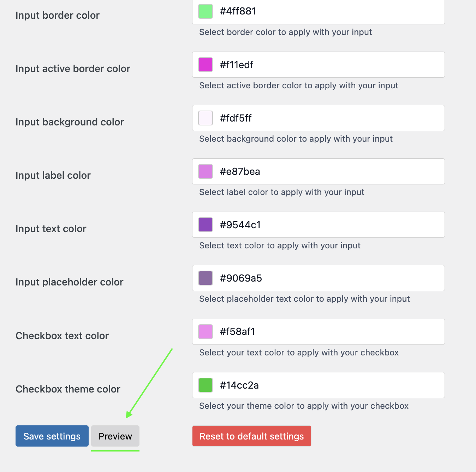Open the Preview of color settings
The image size is (476, 472).
coord(115,436)
